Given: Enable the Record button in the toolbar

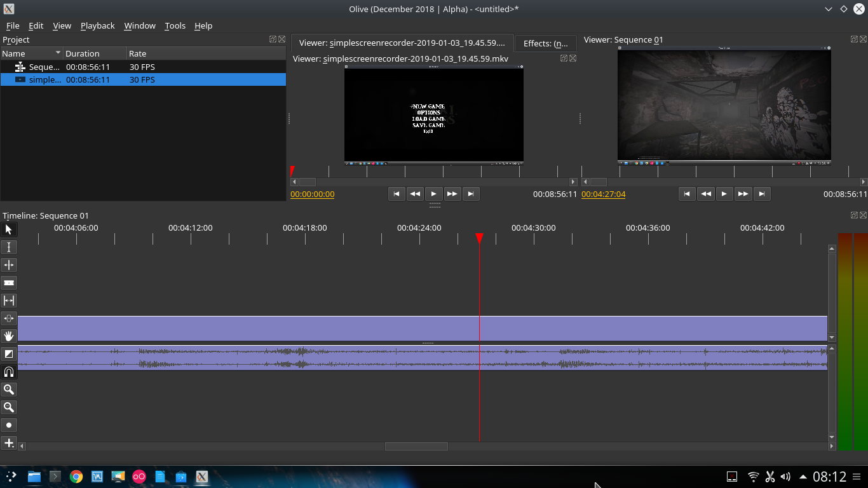Looking at the screenshot, I should pyautogui.click(x=9, y=424).
